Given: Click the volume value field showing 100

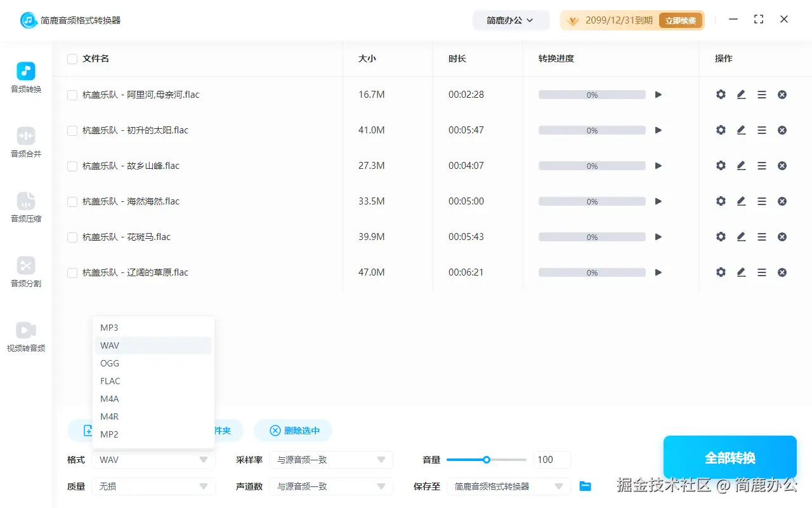Looking at the screenshot, I should click(551, 459).
